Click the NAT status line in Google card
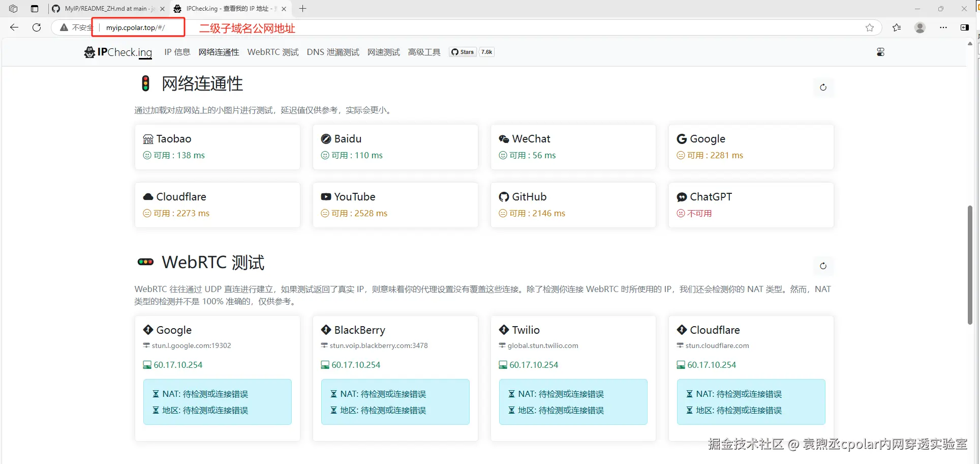The height and width of the screenshot is (464, 980). 200,394
